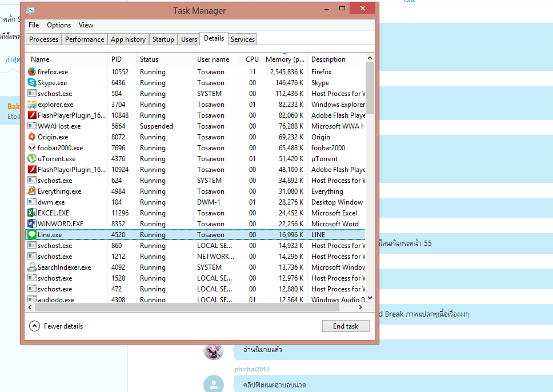Click the WINWORD.EXE process icon
Image resolution: width=553 pixels, height=392 pixels.
click(32, 223)
